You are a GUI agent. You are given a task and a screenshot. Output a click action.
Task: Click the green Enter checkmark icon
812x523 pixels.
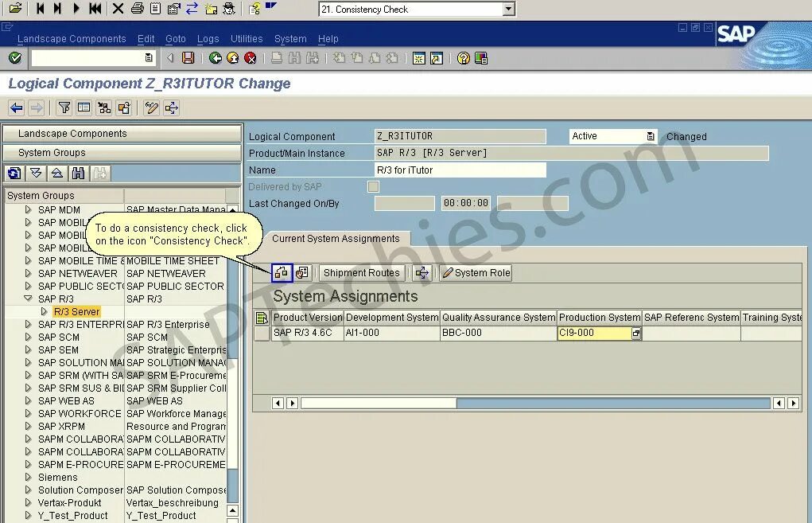[x=15, y=57]
